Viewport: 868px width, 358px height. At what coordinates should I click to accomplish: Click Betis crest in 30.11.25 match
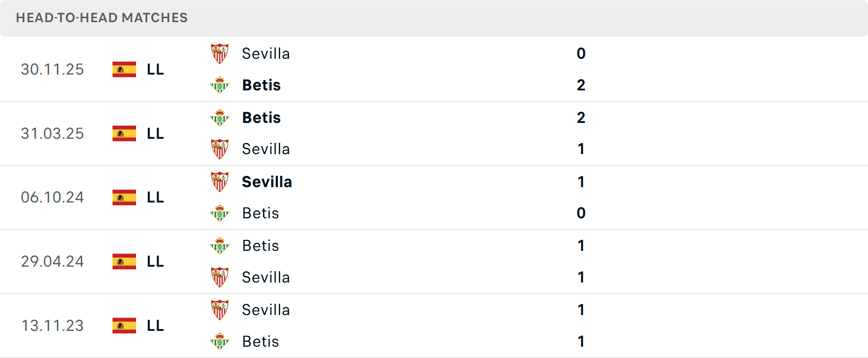pyautogui.click(x=220, y=85)
